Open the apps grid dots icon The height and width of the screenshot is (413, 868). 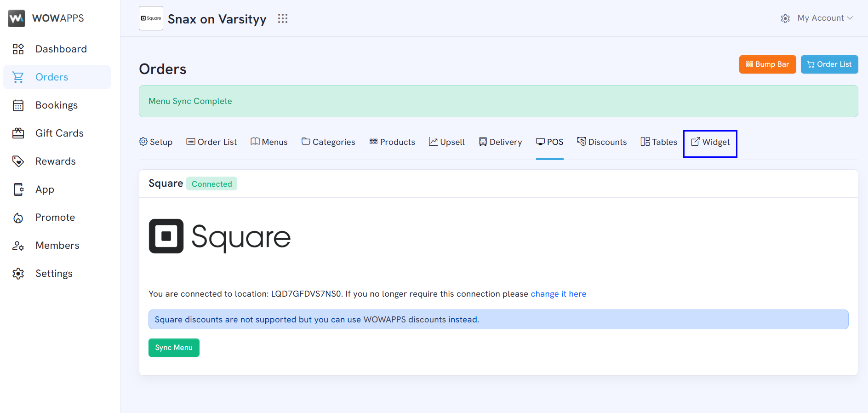coord(283,18)
